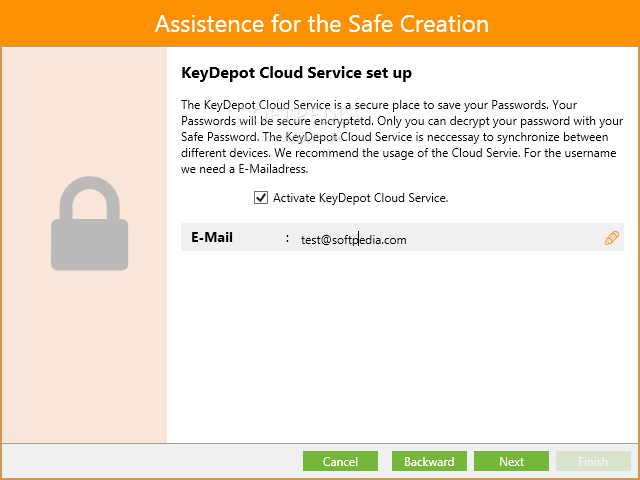Image resolution: width=640 pixels, height=480 pixels.
Task: Click blank white area below E-Mail row
Action: click(402, 347)
